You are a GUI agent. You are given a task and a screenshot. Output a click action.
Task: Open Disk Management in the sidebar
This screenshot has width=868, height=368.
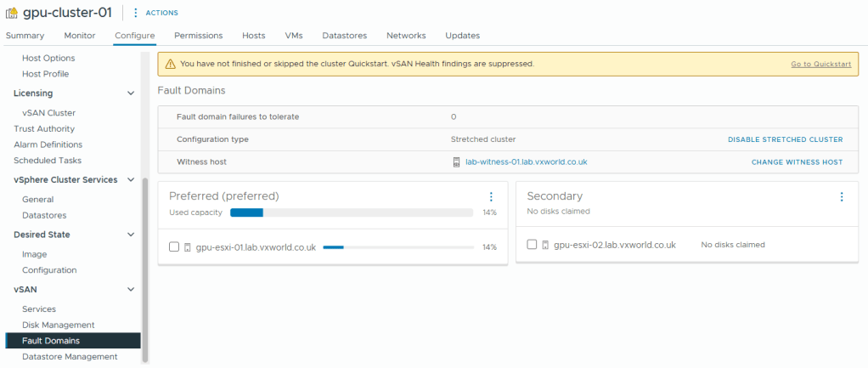[x=58, y=325]
